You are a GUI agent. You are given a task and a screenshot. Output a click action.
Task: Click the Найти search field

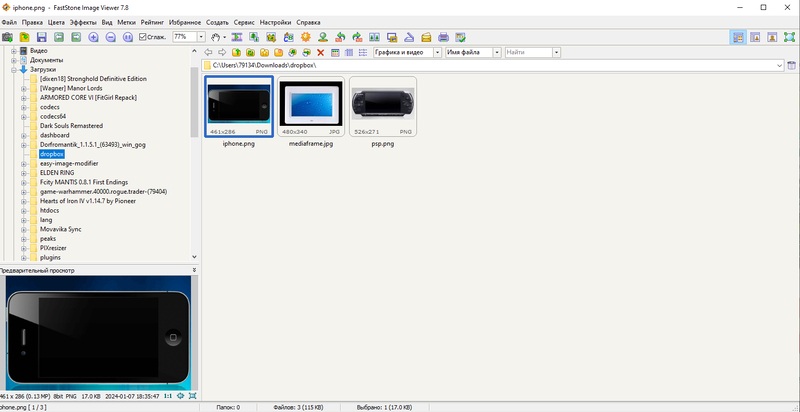527,52
